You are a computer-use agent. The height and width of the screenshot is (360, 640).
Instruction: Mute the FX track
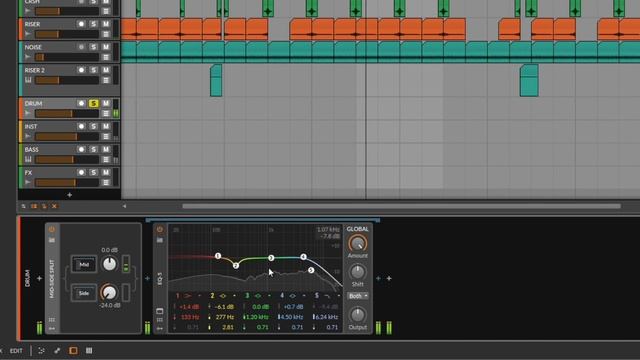(x=106, y=173)
